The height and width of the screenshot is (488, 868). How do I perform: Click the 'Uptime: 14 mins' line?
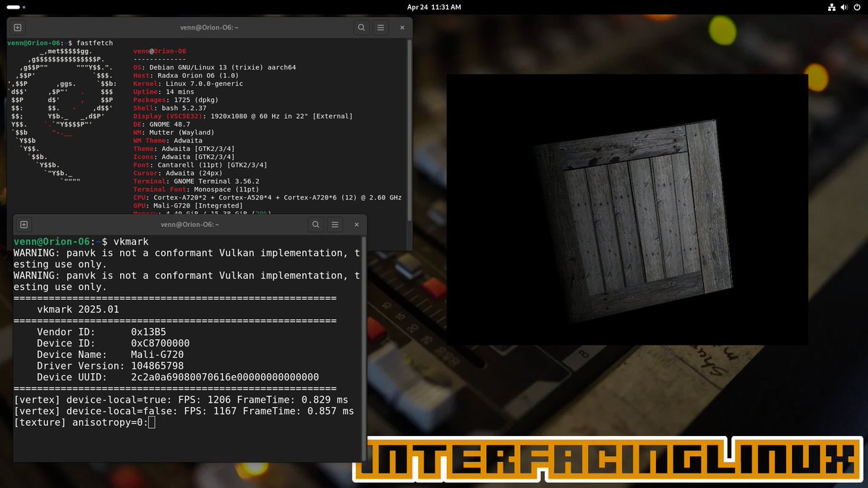pyautogui.click(x=164, y=92)
